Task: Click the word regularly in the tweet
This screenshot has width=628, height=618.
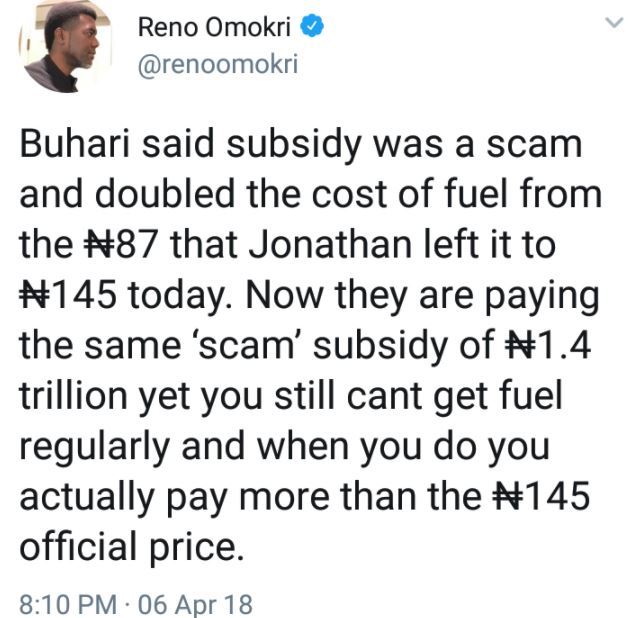Action: click(95, 448)
